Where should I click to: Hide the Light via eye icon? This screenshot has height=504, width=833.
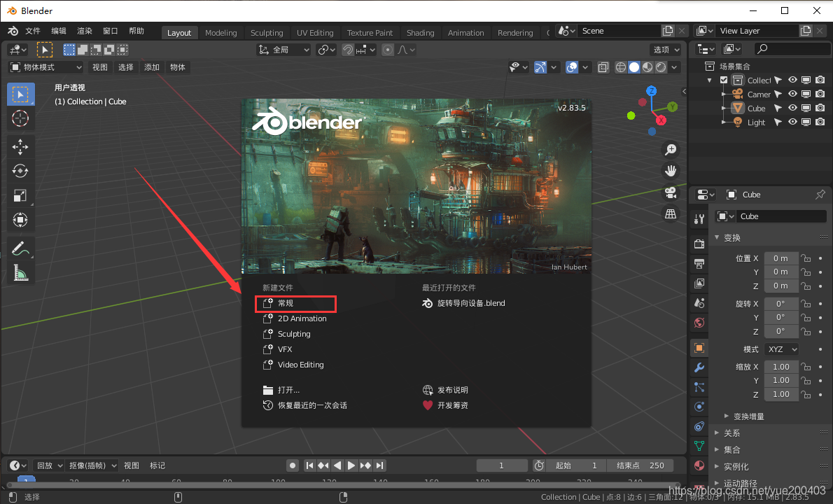pyautogui.click(x=792, y=122)
